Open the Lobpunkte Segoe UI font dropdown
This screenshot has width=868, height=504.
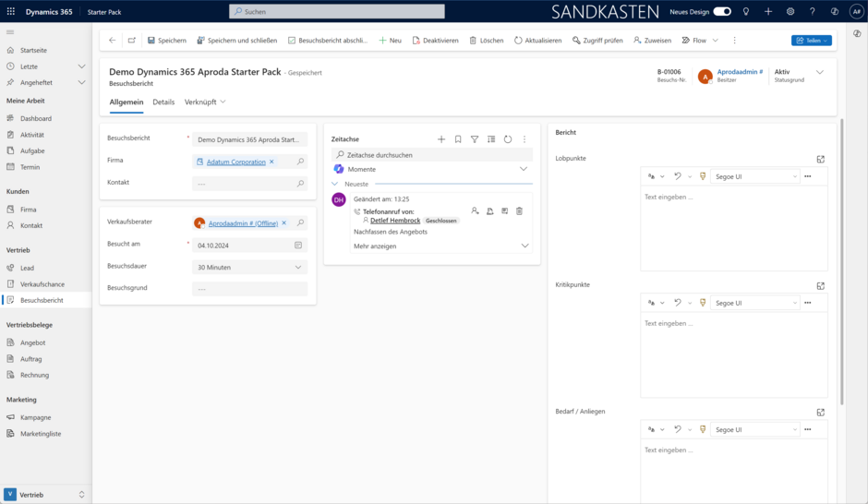pyautogui.click(x=755, y=176)
